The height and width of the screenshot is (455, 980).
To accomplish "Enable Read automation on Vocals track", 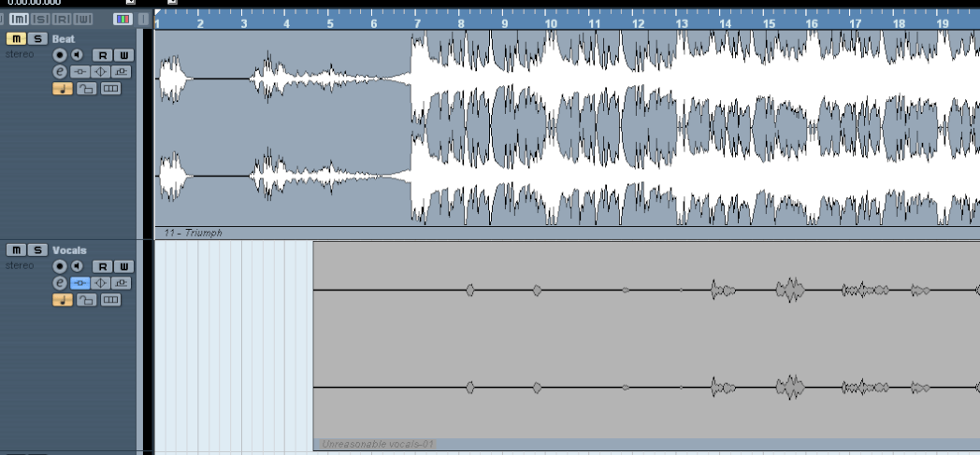I will coord(103,266).
